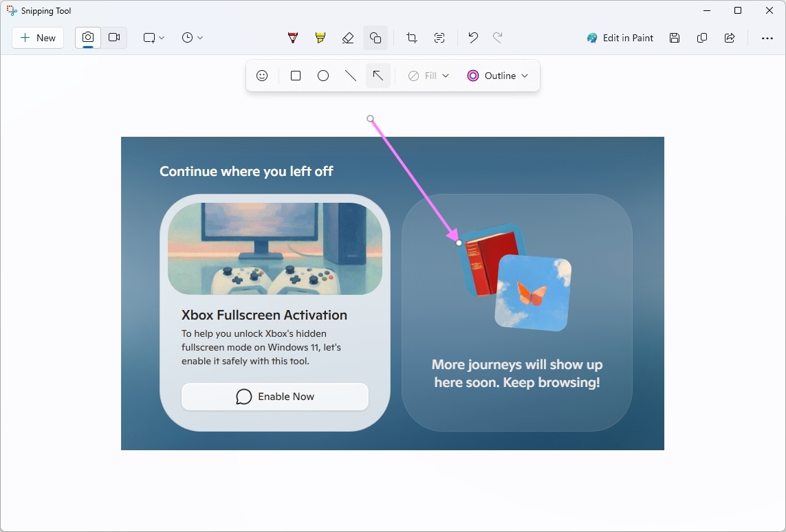The height and width of the screenshot is (532, 786).
Task: Undo the last annotation
Action: click(472, 38)
